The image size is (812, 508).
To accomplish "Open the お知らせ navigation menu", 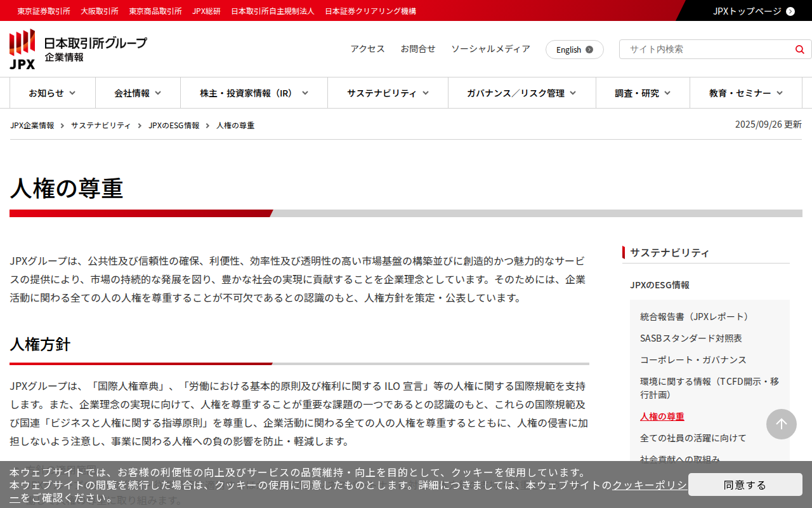I will 53,93.
